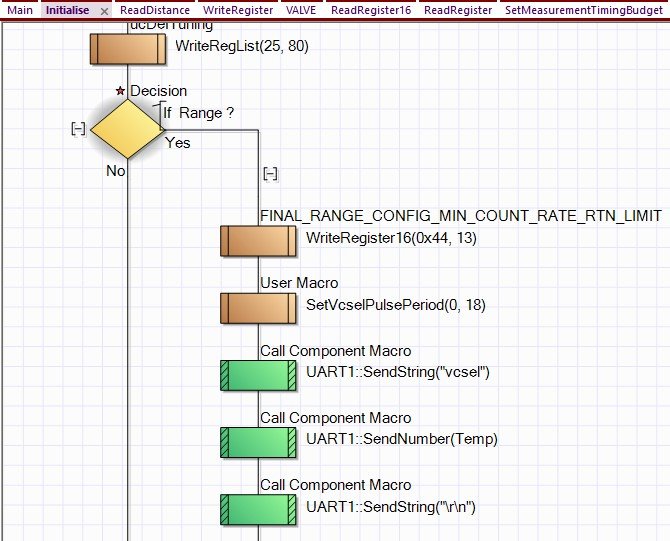Screen dimensions: 670x541
Task: Click the "If Range ?" condition text
Action: [x=198, y=113]
